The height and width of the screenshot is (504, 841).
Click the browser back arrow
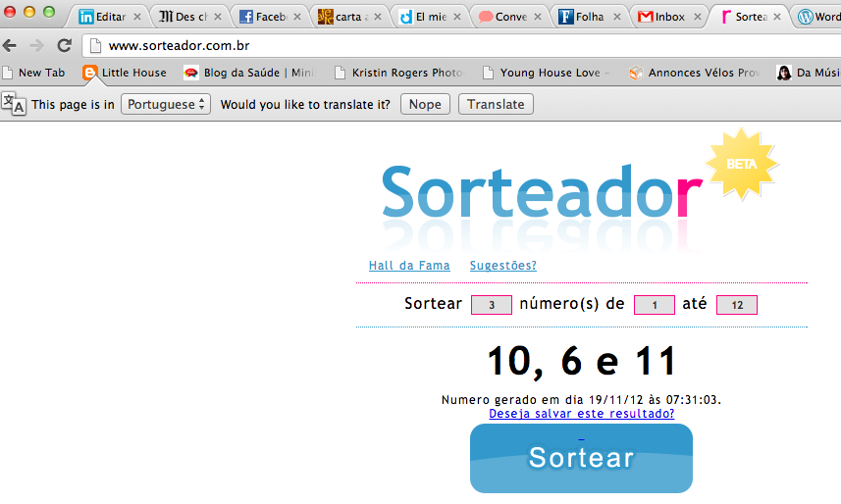point(11,46)
